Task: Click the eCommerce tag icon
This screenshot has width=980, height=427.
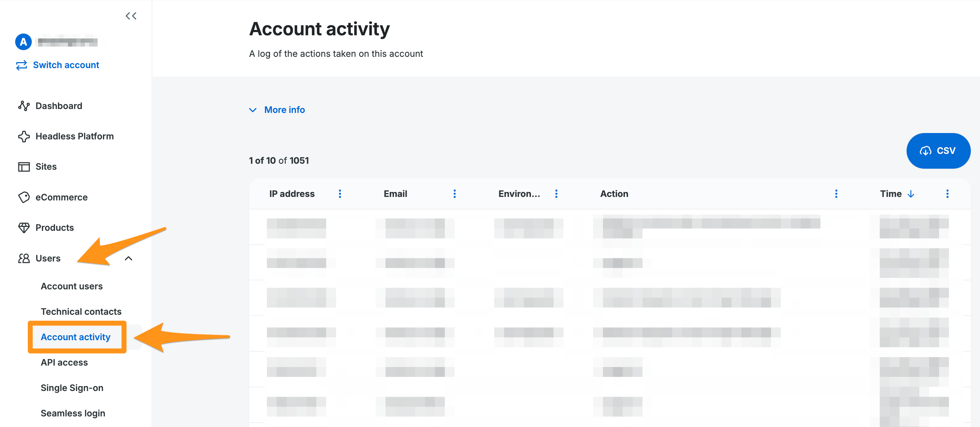Action: coord(24,197)
